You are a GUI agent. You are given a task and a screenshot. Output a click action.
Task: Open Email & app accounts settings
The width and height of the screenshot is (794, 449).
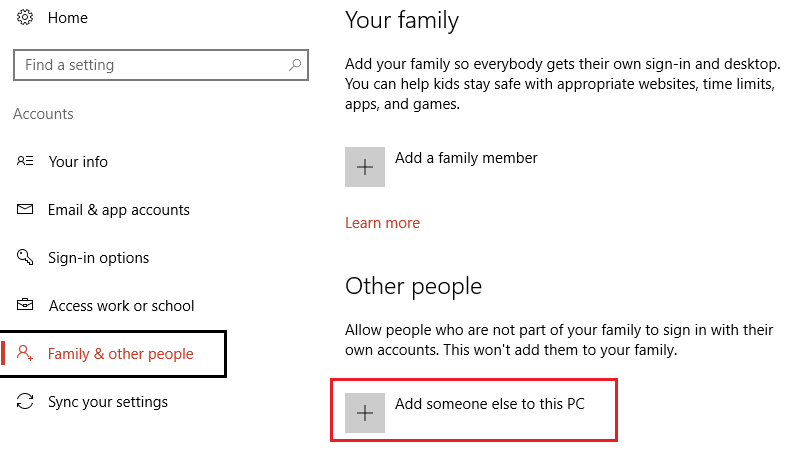pos(118,210)
